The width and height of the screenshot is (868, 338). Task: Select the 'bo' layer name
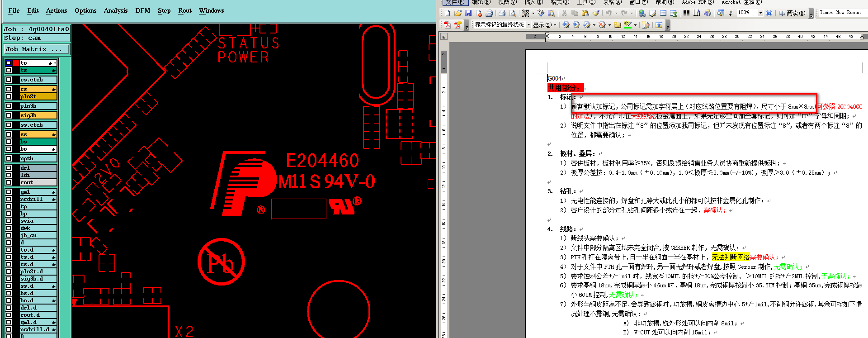[38, 149]
